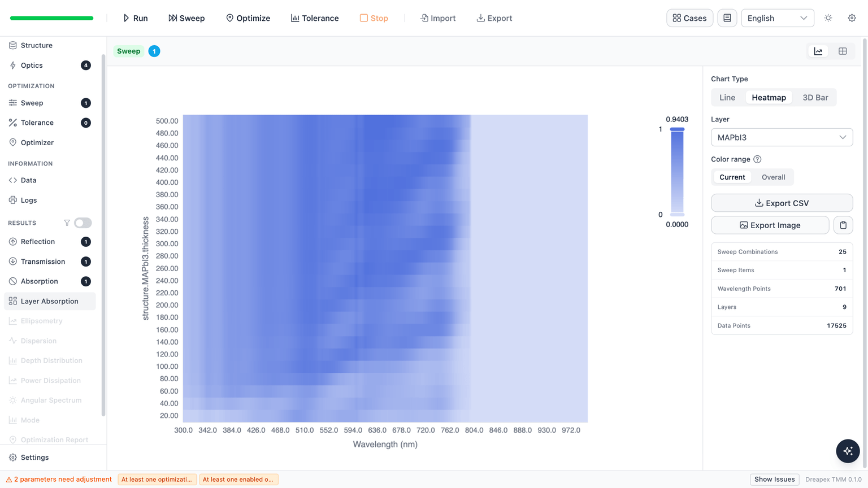This screenshot has width=868, height=488.
Task: Select Line chart type
Action: 727,98
